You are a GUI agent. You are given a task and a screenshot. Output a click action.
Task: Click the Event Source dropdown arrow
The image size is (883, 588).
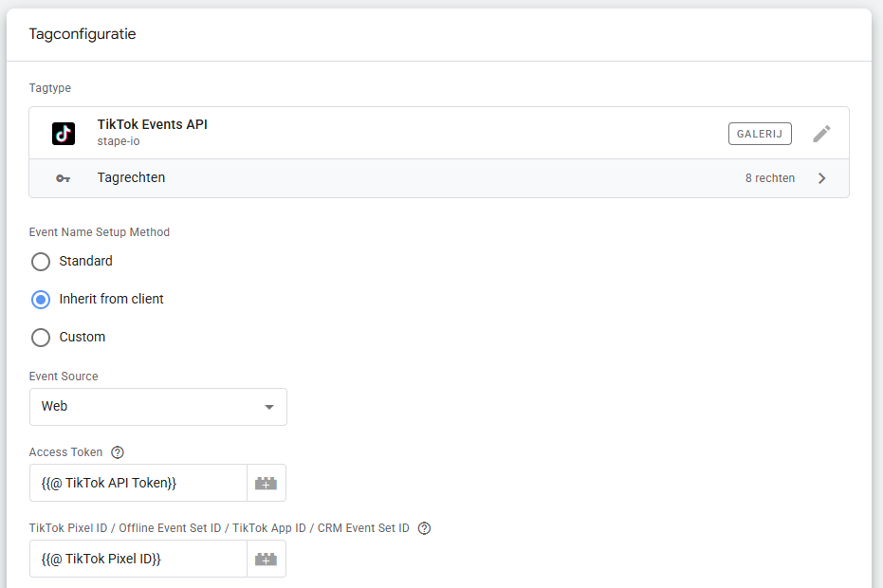point(269,407)
